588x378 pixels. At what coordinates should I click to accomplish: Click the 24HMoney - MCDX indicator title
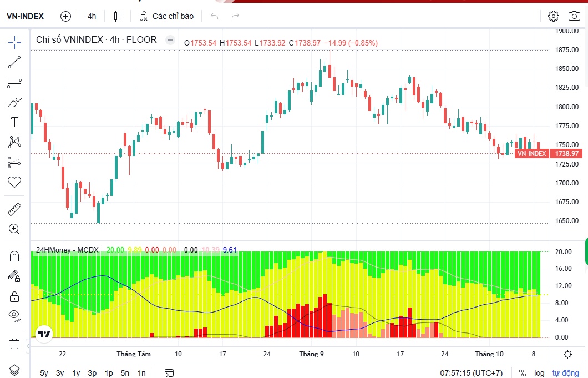(67, 250)
